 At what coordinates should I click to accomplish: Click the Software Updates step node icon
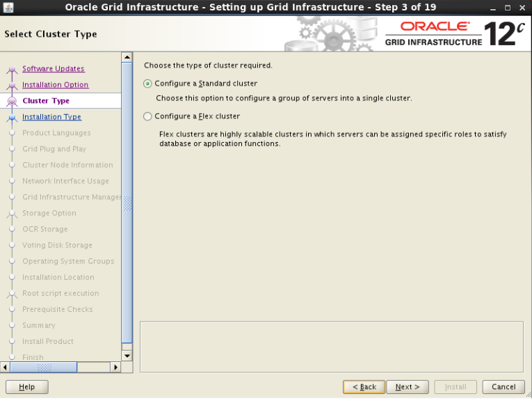pyautogui.click(x=13, y=70)
